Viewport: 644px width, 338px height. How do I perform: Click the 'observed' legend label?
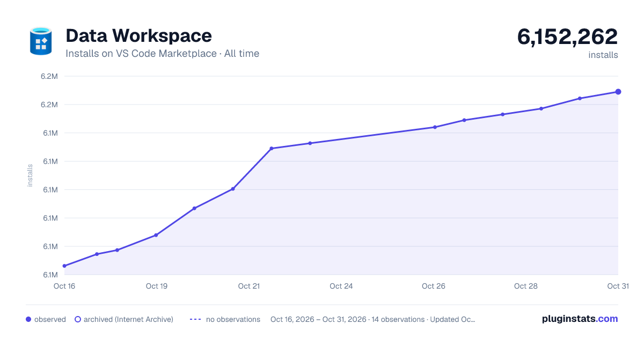tap(50, 319)
